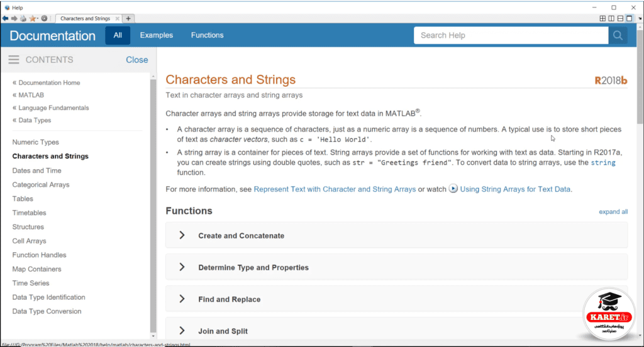The height and width of the screenshot is (347, 644).
Task: Open Data Type Identification in contents
Action: pos(49,297)
